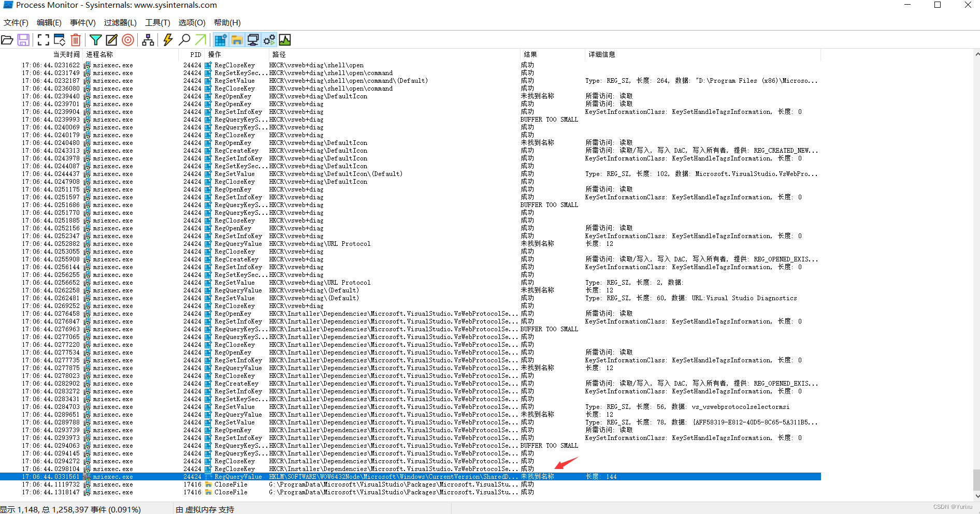Click detail text 'URL:Visual Studio Diagnostics'

coord(744,298)
